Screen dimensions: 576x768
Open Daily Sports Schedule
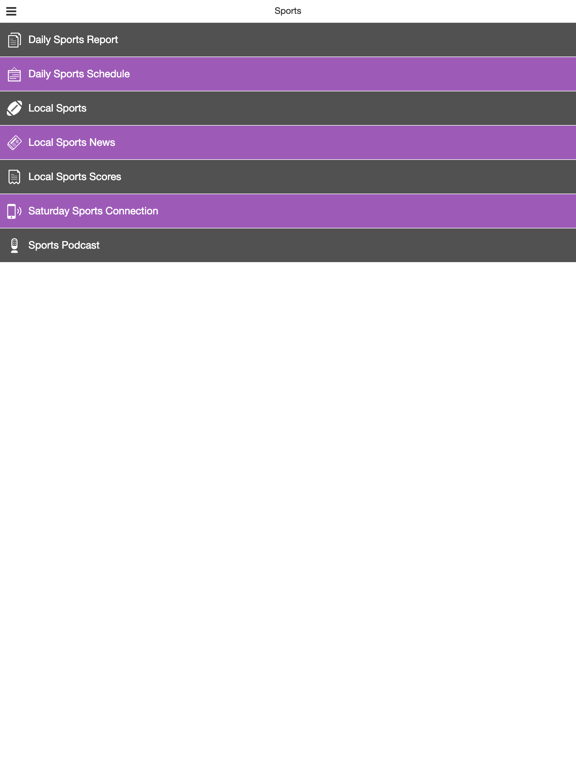288,74
